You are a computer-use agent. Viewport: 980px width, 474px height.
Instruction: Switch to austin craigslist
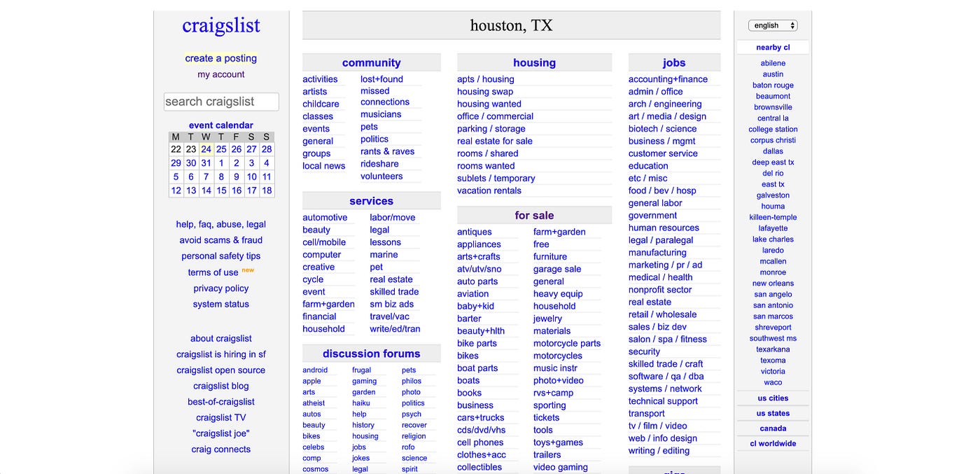click(773, 74)
